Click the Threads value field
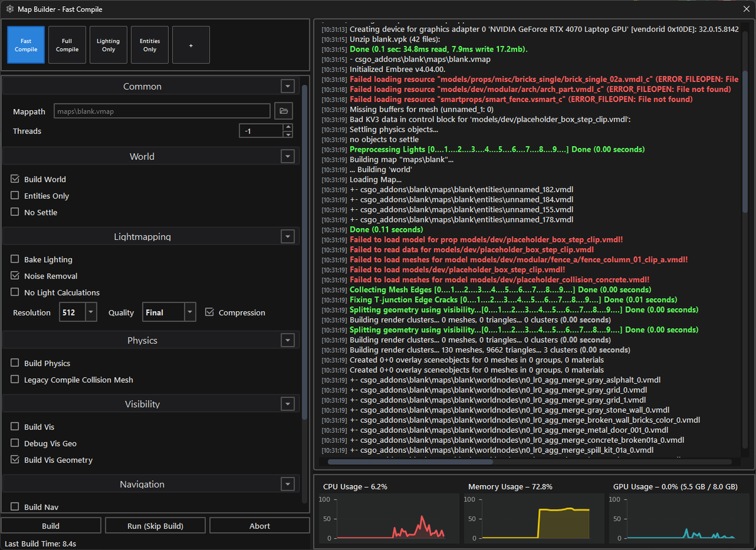Viewport: 756px width, 550px height. coord(261,131)
